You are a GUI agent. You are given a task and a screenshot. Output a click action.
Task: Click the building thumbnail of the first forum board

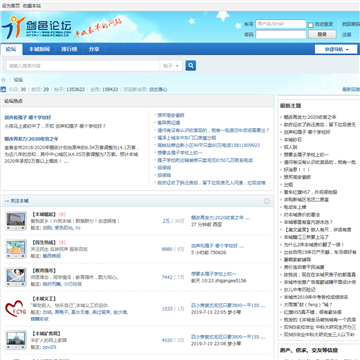pos(16,221)
